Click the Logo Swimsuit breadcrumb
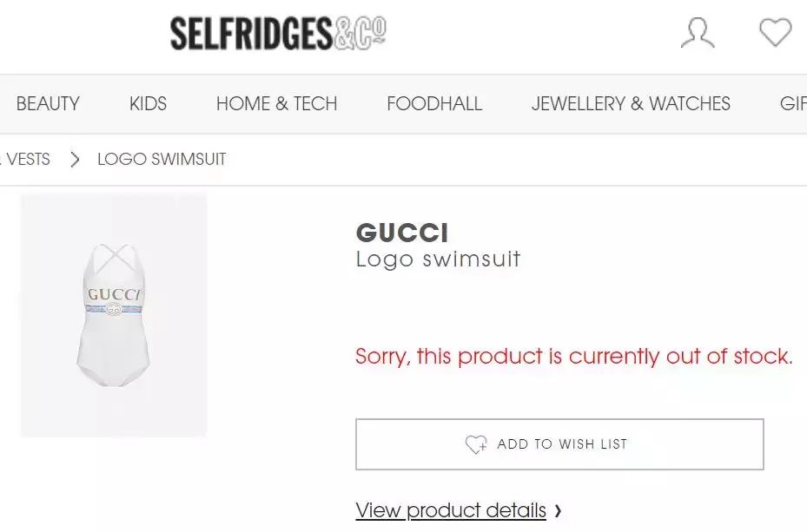 pyautogui.click(x=162, y=160)
